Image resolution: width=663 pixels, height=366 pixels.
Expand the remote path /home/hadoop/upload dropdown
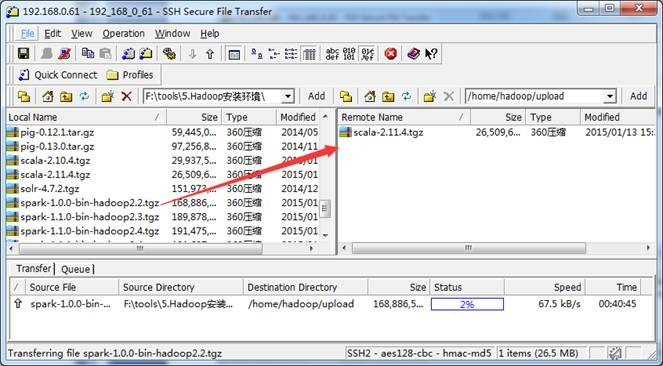click(610, 96)
